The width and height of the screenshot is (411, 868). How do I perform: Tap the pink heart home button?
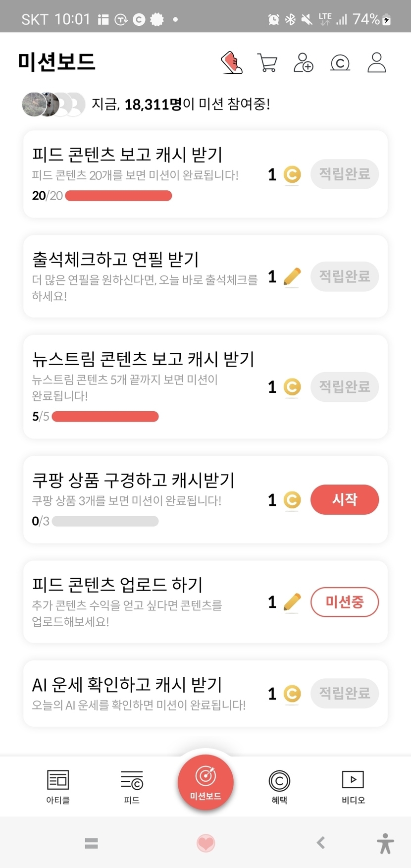[x=205, y=843]
